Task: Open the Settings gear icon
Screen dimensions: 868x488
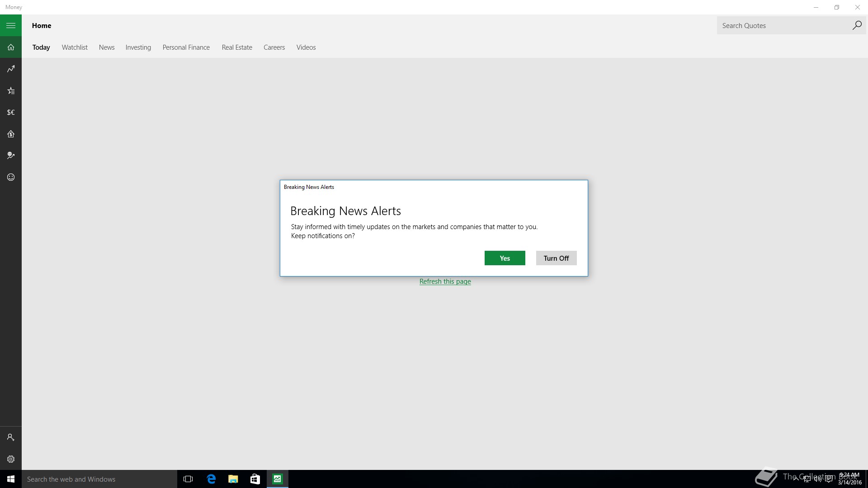Action: pos(11,459)
